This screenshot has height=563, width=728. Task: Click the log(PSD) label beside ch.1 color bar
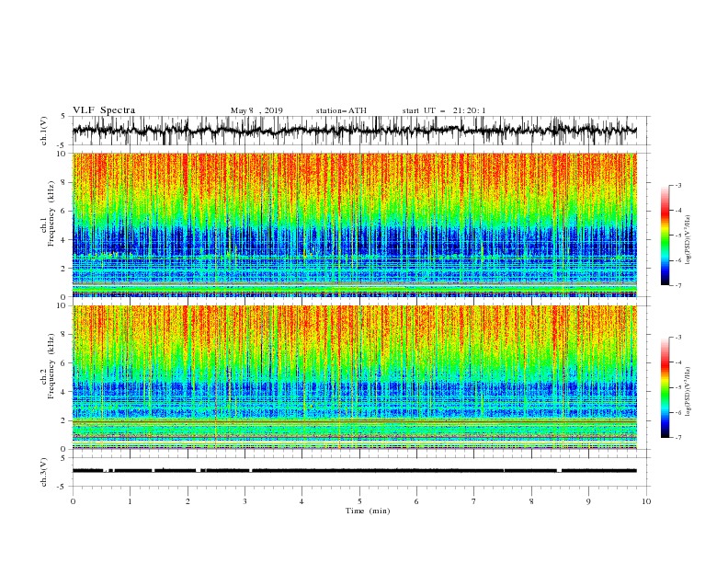click(x=688, y=240)
